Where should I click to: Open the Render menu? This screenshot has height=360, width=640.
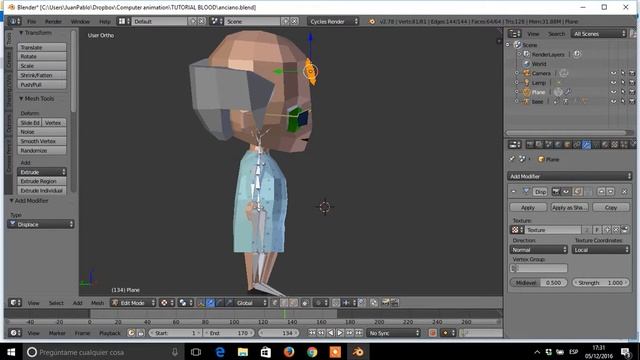click(53, 21)
